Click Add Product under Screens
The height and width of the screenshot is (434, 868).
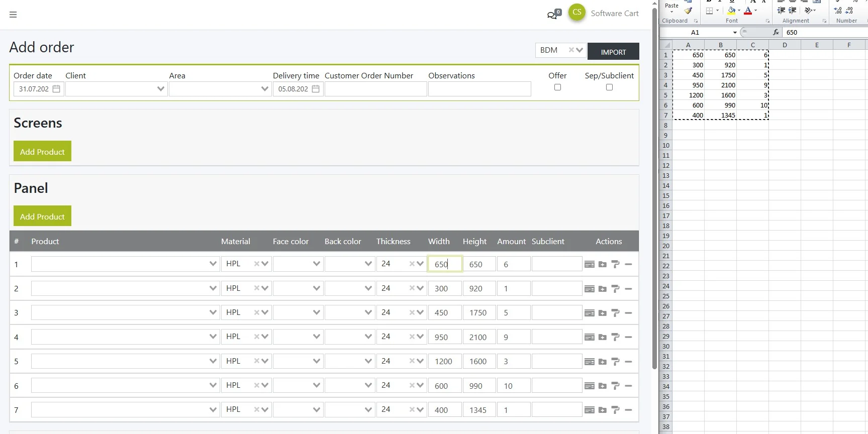(x=42, y=151)
